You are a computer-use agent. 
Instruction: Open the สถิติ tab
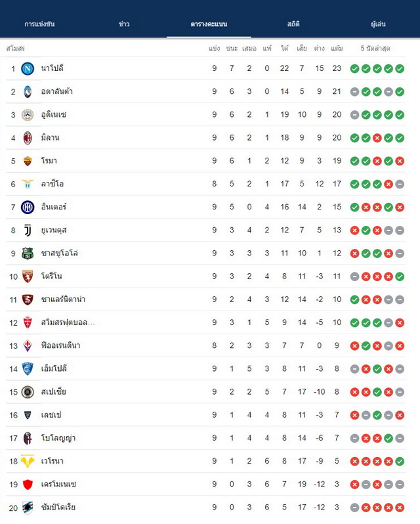(293, 24)
